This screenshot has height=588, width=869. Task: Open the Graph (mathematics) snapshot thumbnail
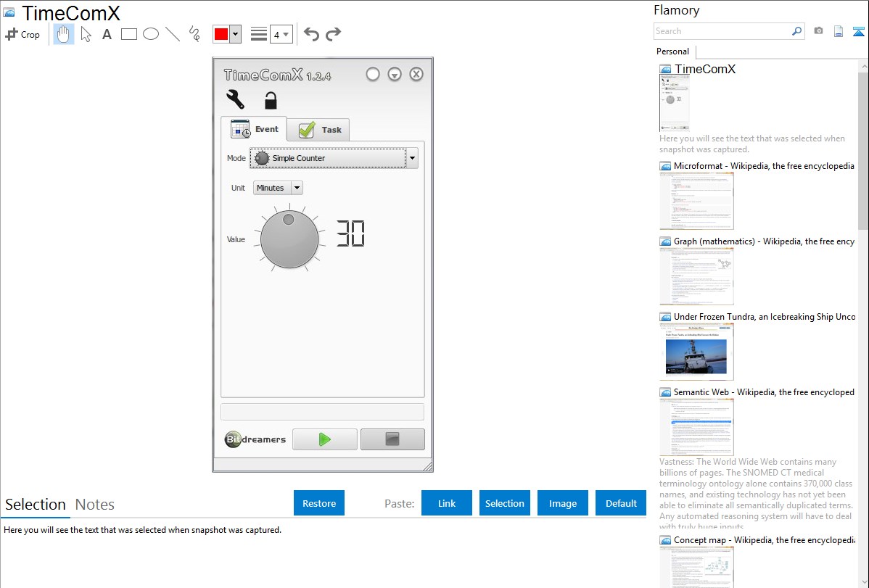tap(696, 276)
